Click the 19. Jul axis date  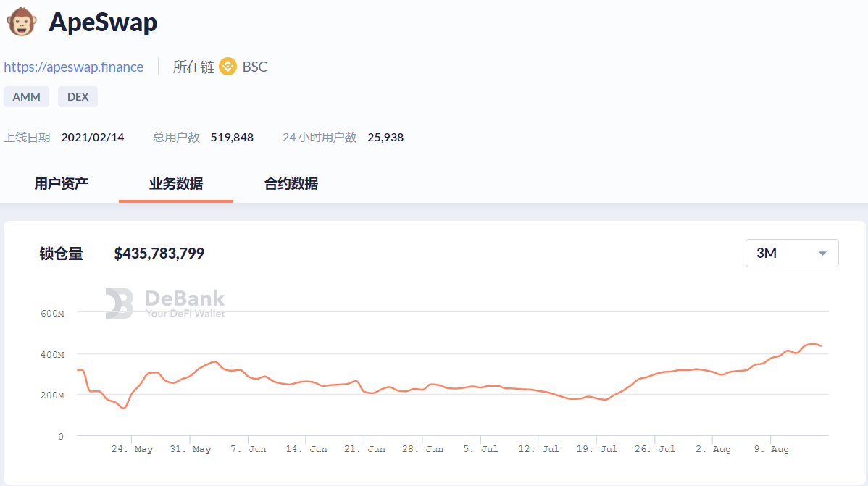pyautogui.click(x=596, y=449)
